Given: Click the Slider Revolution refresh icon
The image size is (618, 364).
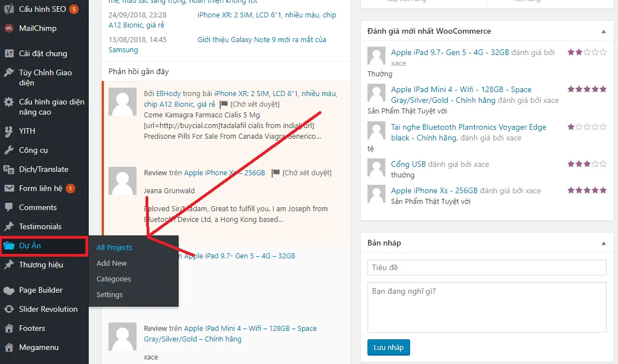Looking at the screenshot, I should pos(8,310).
